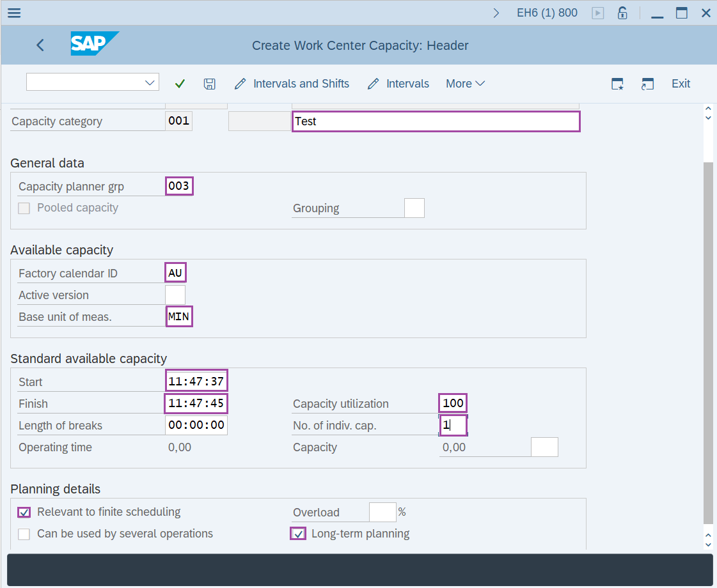Click the session window icon beside Exit

(x=648, y=84)
